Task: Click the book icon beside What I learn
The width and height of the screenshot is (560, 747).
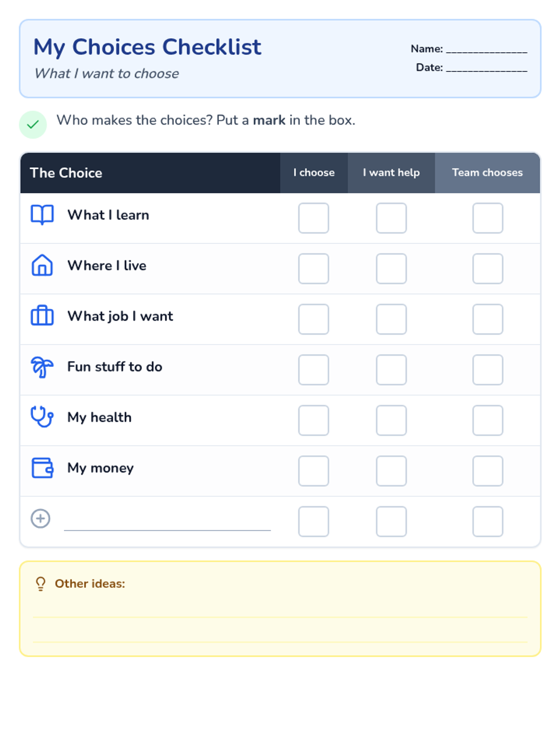Action: tap(42, 215)
